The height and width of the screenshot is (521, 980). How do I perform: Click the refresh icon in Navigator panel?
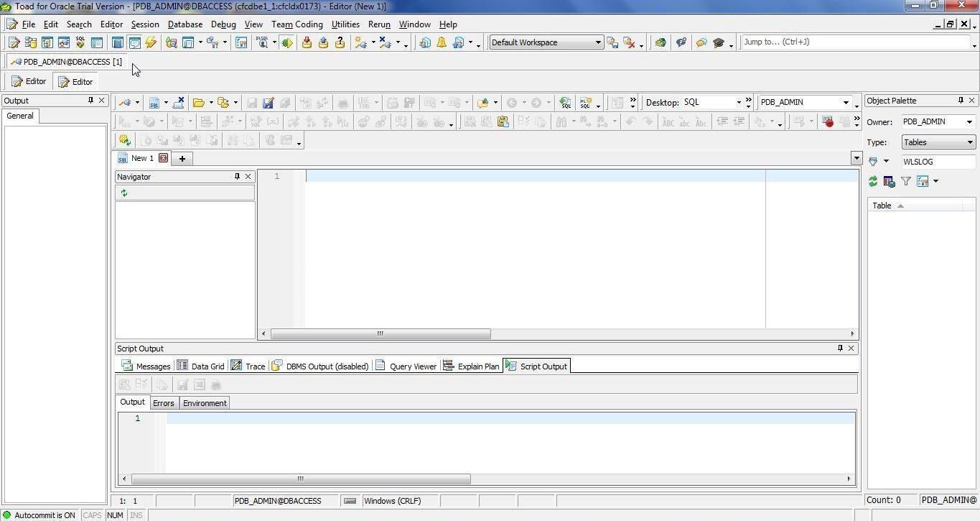[x=124, y=193]
